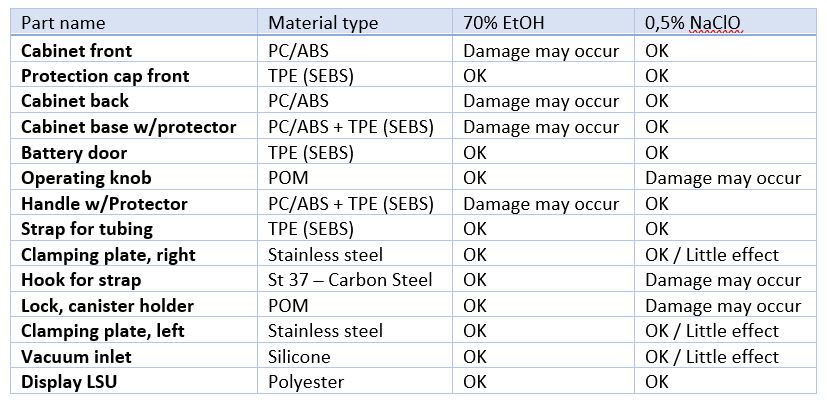Select the 'Display LSU' row label
827x403 pixels.
pyautogui.click(x=70, y=381)
